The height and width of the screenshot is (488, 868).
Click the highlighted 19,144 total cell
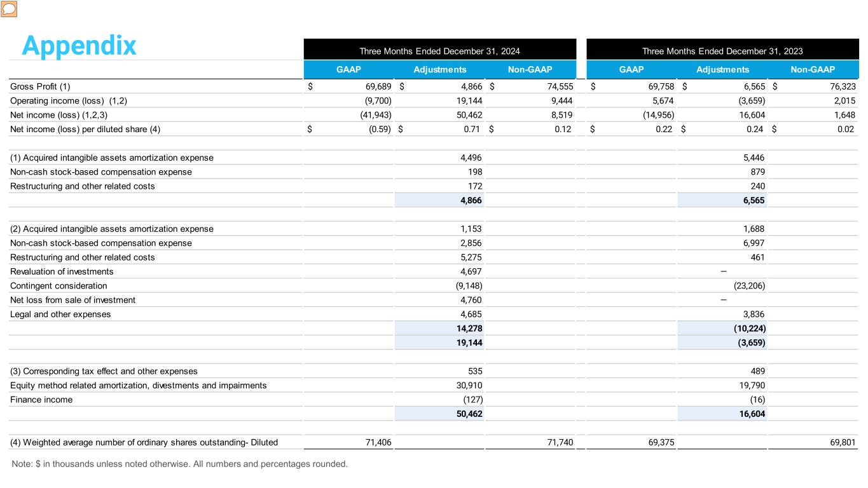[471, 342]
